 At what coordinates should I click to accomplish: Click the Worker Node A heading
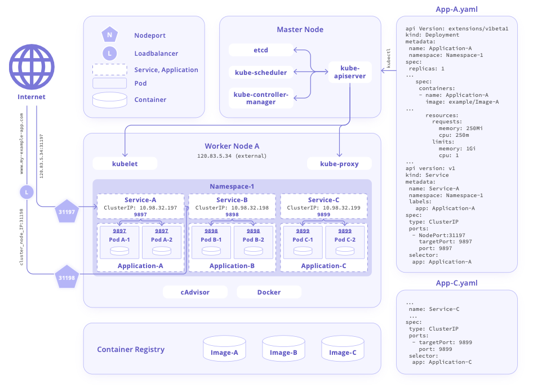[x=232, y=146]
